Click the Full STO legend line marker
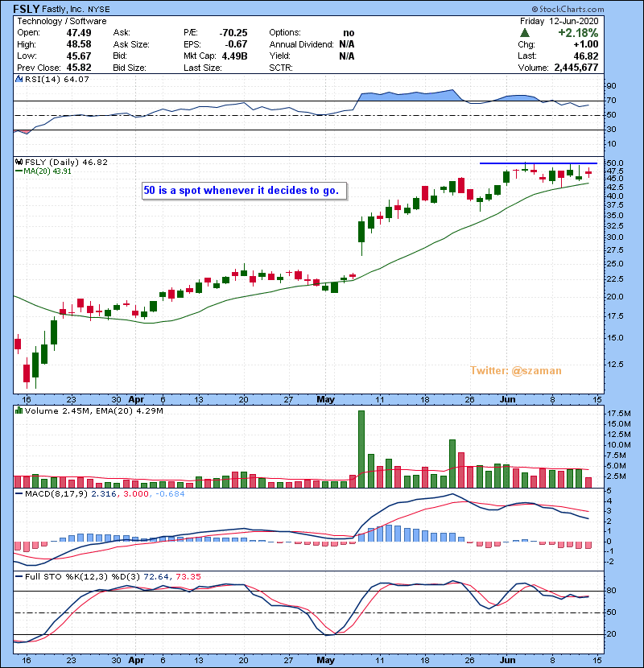Image resolution: width=644 pixels, height=668 pixels. tap(19, 576)
